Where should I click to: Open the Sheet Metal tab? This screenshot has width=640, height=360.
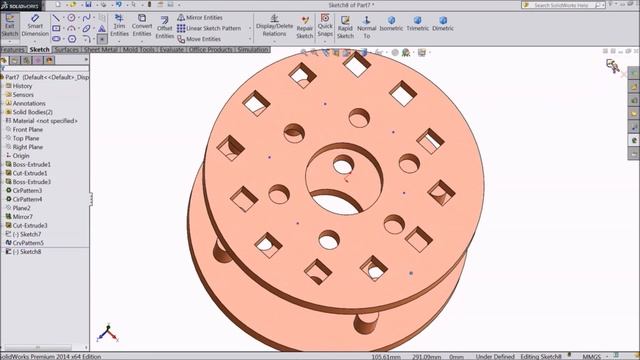101,50
